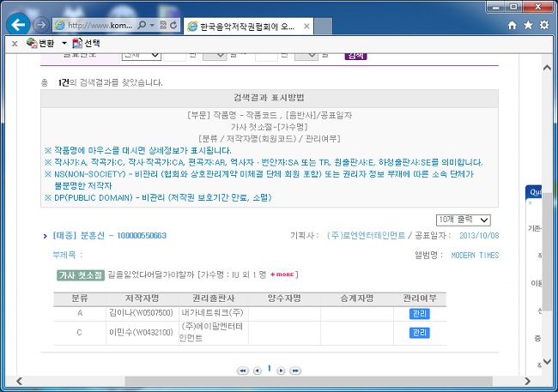The width and height of the screenshot is (558, 392).
Task: Go forward with the browser forward arrow
Action: pos(41,25)
